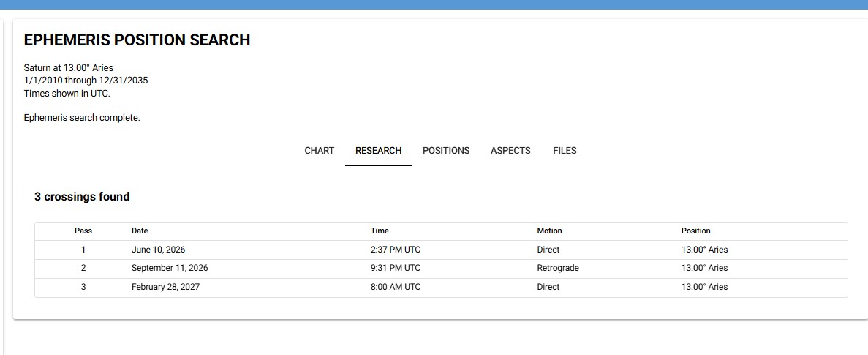Click the Motion column header
This screenshot has height=355, width=868.
click(x=549, y=231)
